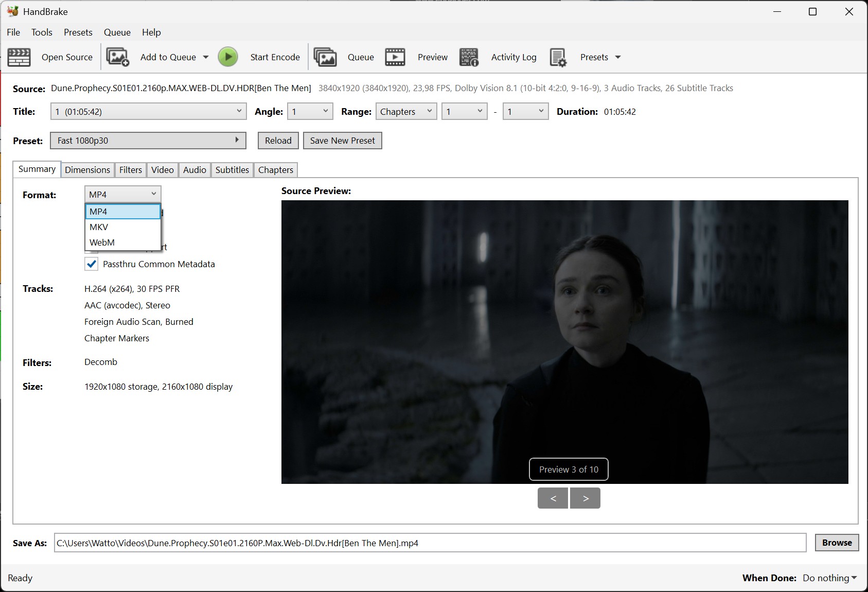The height and width of the screenshot is (592, 868).
Task: Click the Presets gear document icon
Action: (558, 57)
